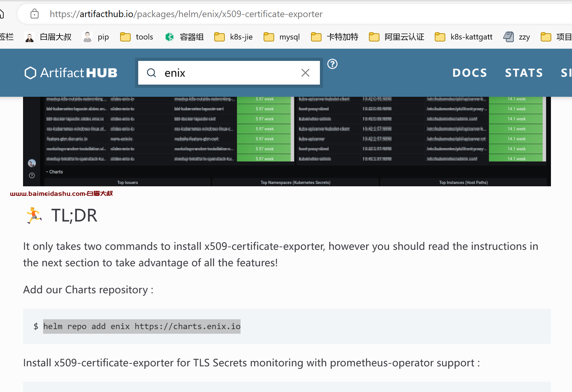Clear the search box with X

click(305, 73)
